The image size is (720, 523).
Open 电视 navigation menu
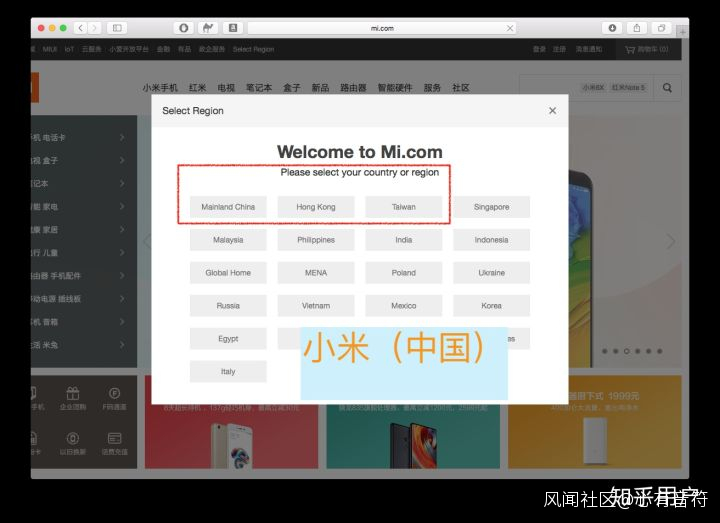point(226,88)
